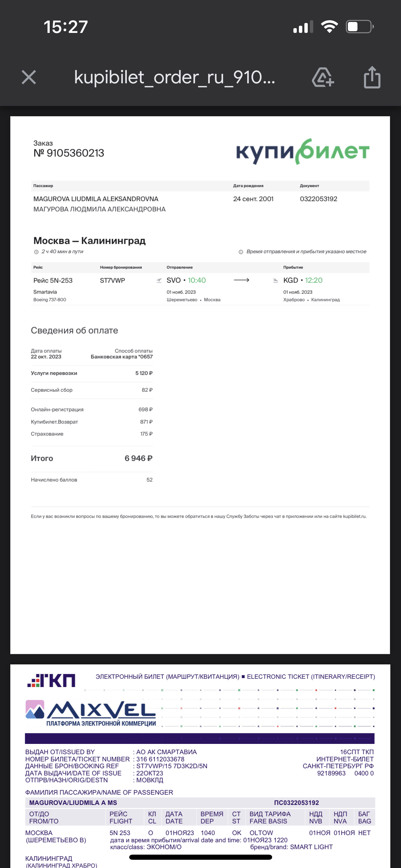Tap the kupibilet_order_ru file title

174,77
